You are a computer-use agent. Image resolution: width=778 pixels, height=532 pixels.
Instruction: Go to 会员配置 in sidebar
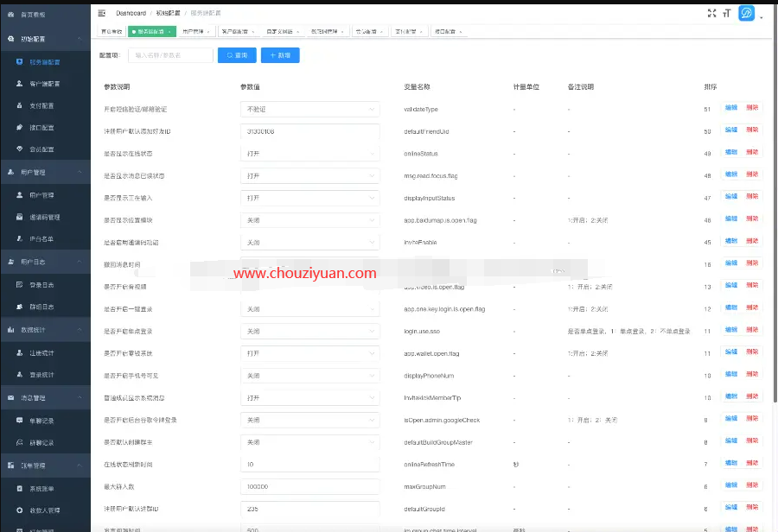pos(41,149)
